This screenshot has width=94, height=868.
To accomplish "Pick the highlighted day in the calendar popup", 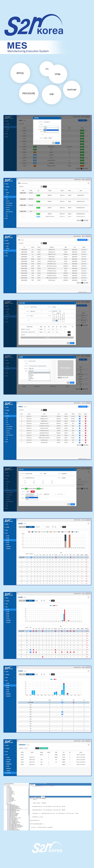I will point(57,321).
